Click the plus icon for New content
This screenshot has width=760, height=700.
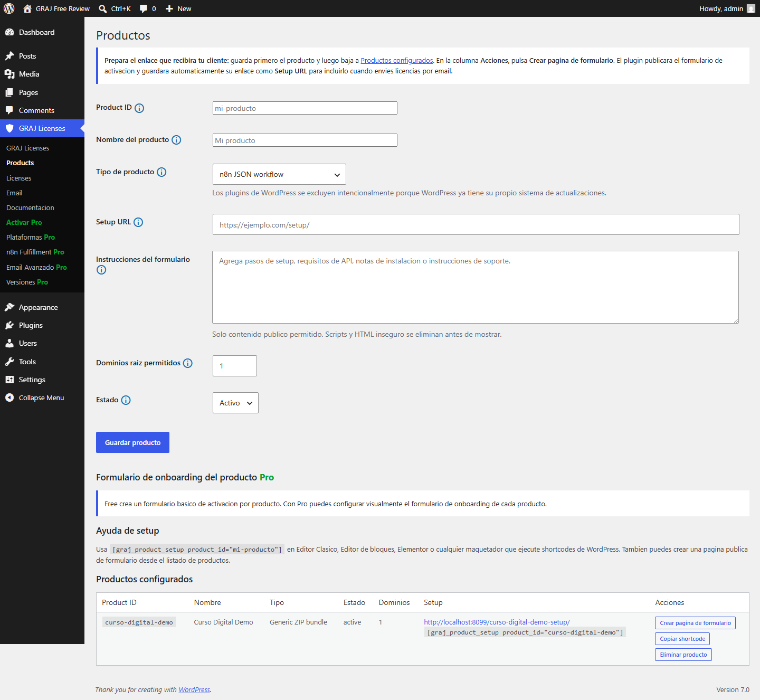[169, 9]
